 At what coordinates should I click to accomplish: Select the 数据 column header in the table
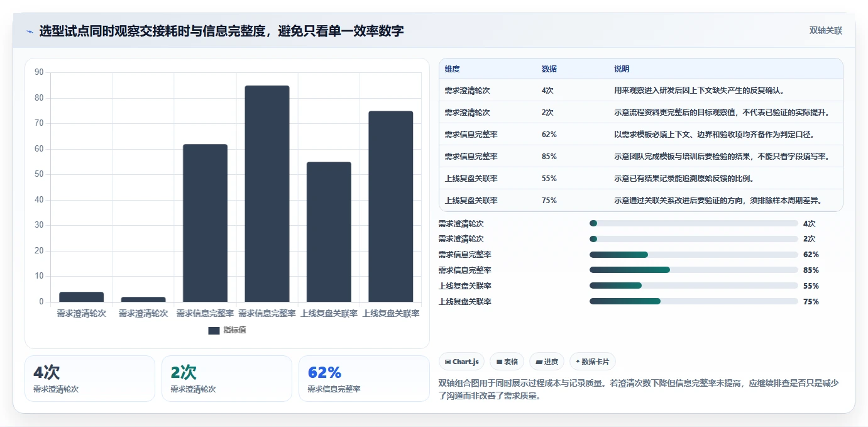click(549, 69)
